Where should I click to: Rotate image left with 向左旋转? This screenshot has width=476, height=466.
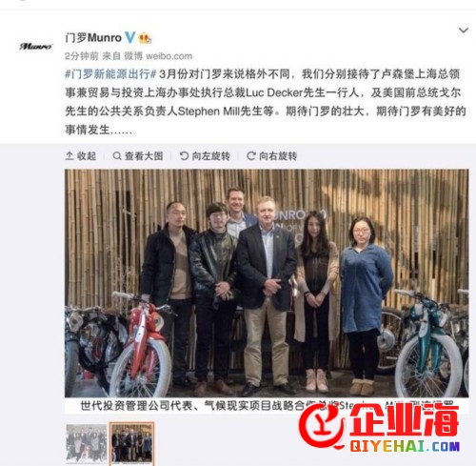[x=205, y=156]
